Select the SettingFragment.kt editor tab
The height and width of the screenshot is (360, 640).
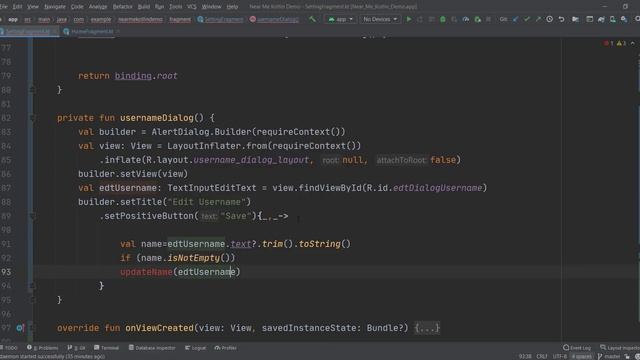pyautogui.click(x=29, y=31)
